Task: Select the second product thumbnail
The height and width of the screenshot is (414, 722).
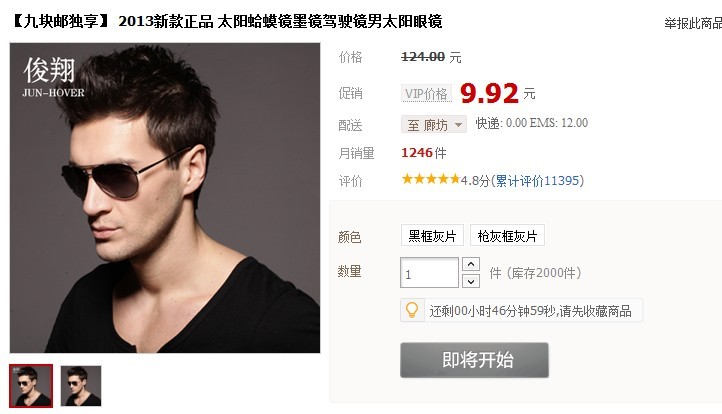Action: tap(81, 386)
